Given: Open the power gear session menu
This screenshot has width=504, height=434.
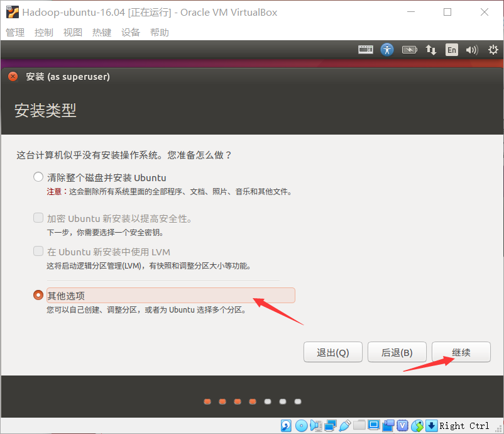Looking at the screenshot, I should (493, 50).
